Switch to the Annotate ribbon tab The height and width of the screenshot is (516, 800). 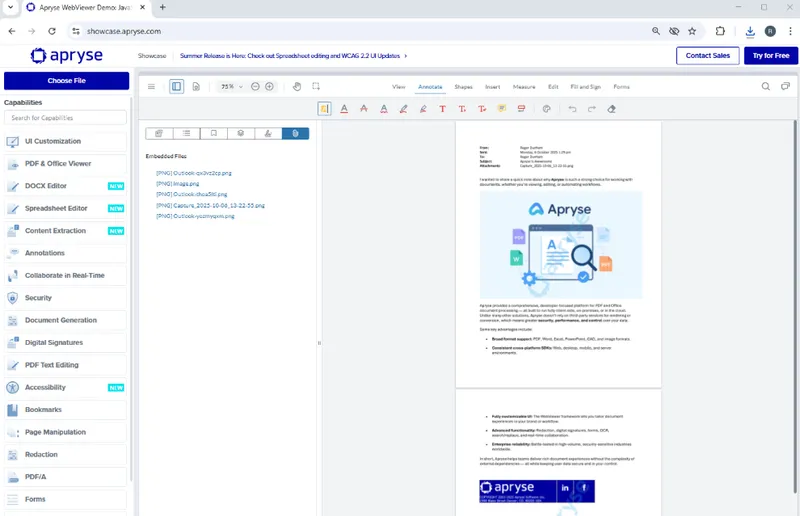coord(430,87)
